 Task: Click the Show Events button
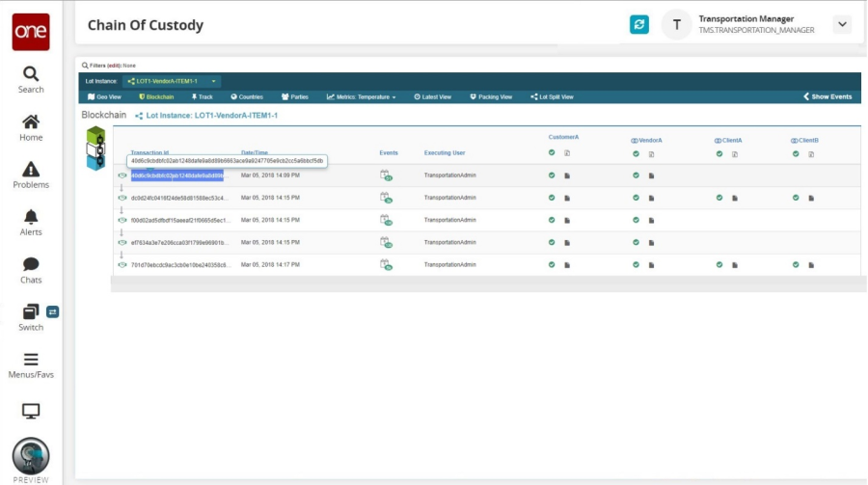[827, 97]
